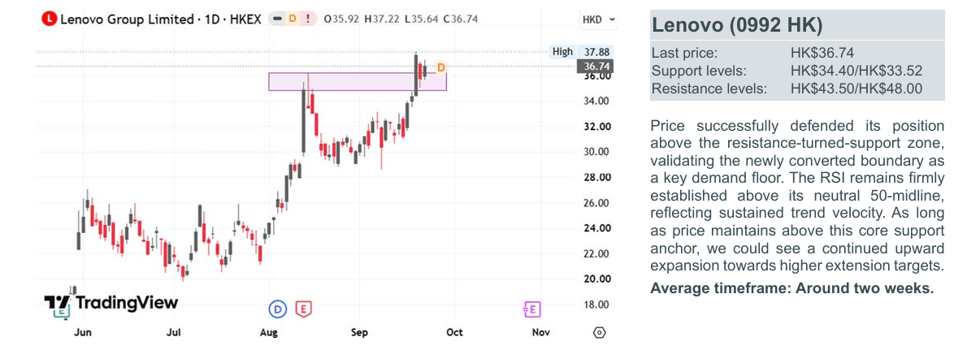Viewport: 980px width, 359px height.
Task: Click the 36.74 current price label
Action: (x=596, y=66)
